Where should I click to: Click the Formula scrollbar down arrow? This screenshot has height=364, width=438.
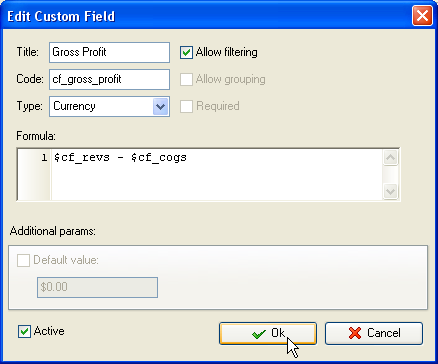tap(390, 191)
